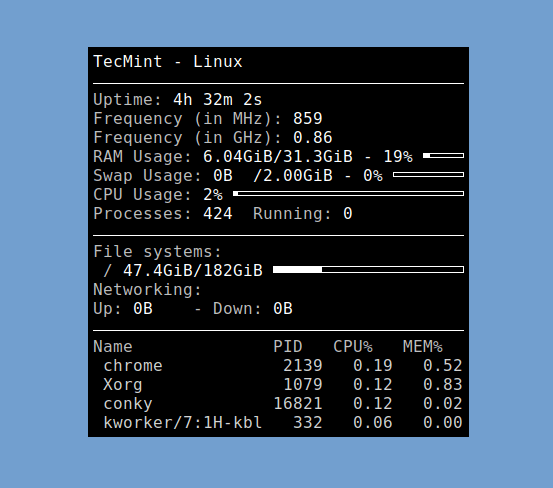Click the 'chrome' process name
Viewport: 553px width, 488px height.
click(x=133, y=366)
